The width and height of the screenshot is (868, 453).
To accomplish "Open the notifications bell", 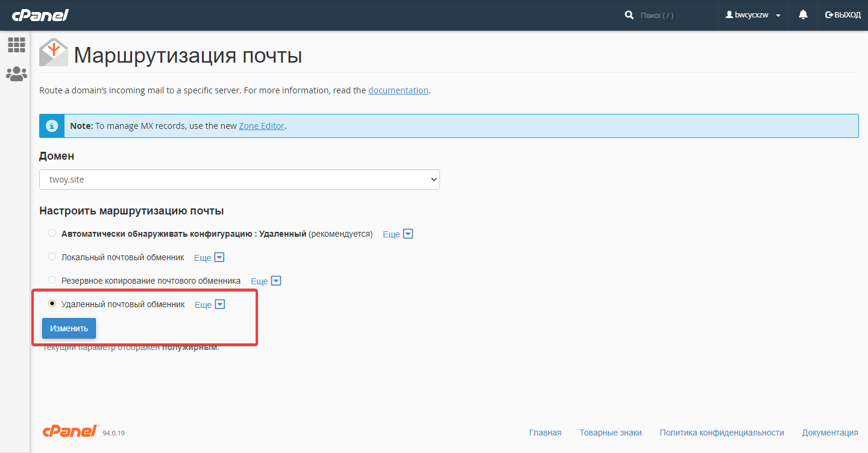I will tap(803, 15).
